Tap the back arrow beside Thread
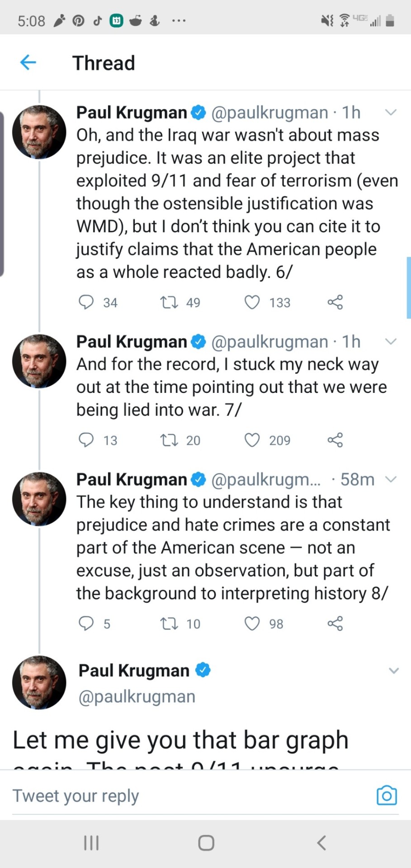411x868 pixels. coord(28,62)
